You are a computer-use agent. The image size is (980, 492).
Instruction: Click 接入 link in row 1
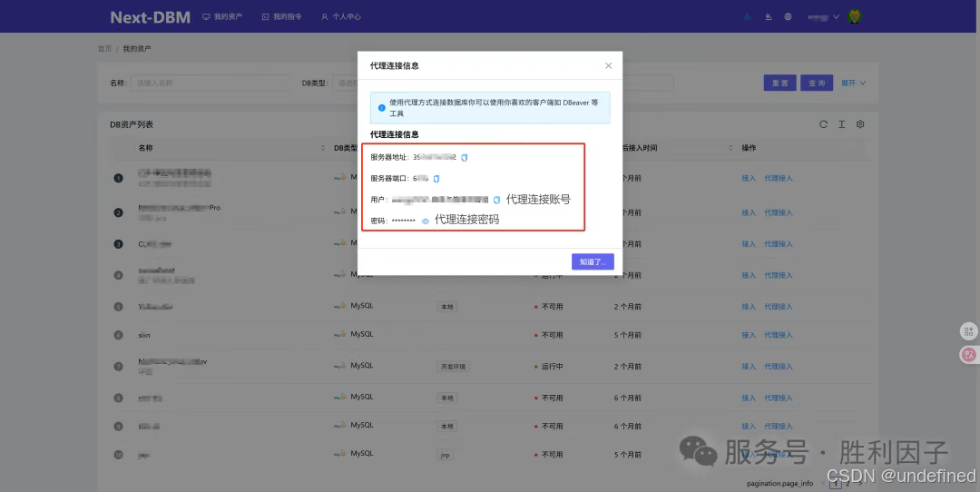point(749,178)
